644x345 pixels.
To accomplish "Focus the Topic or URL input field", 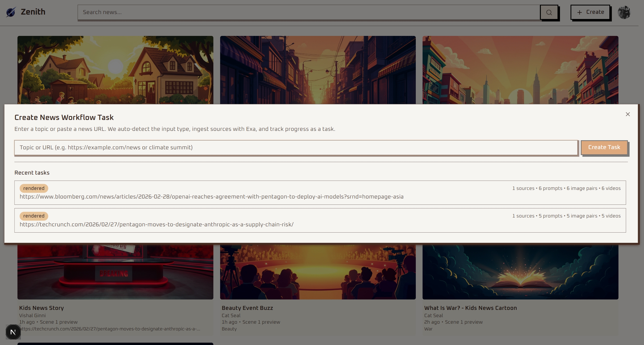I will [x=296, y=148].
